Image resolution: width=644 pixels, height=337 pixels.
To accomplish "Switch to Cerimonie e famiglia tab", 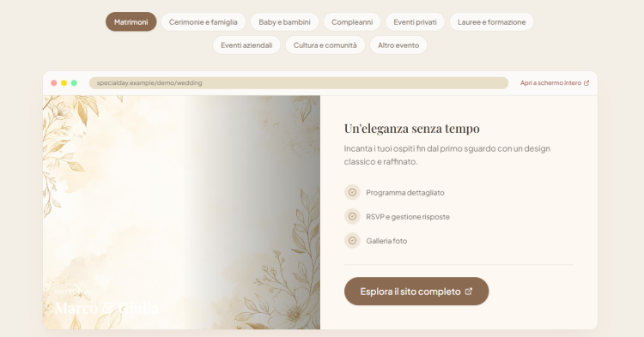I will 204,21.
